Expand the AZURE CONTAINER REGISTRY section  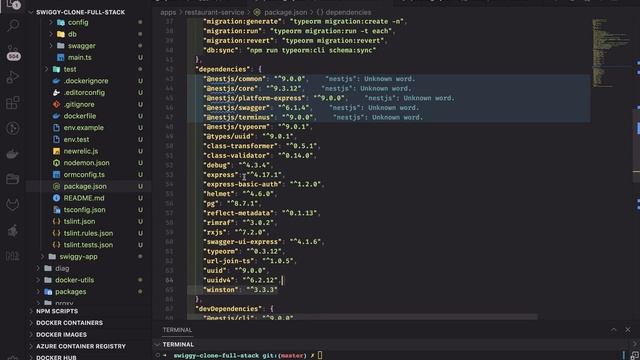31,346
